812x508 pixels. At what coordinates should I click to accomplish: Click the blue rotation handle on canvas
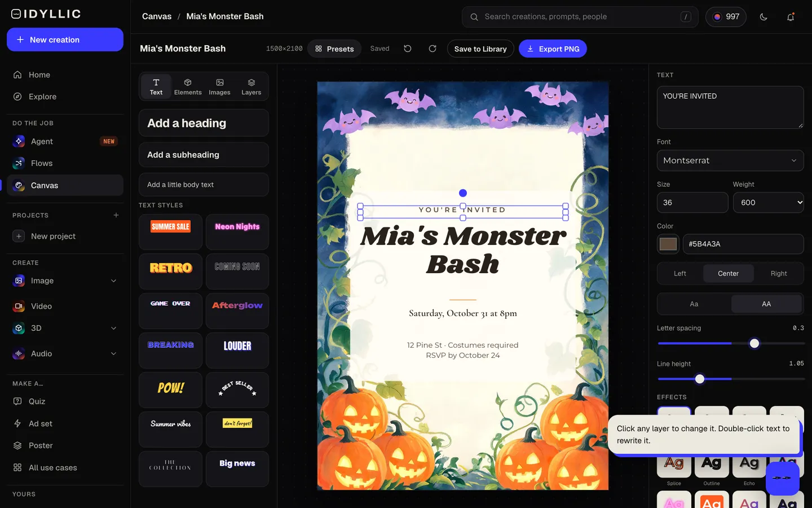coord(463,193)
